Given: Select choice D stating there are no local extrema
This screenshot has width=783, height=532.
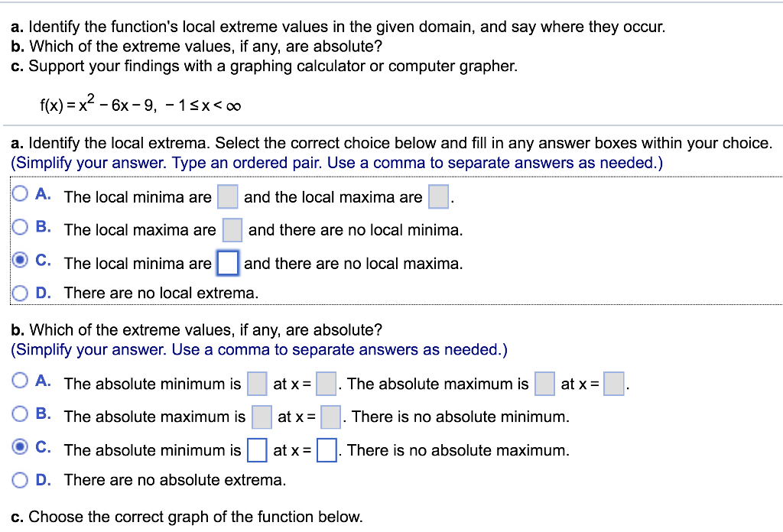Looking at the screenshot, I should (x=21, y=292).
